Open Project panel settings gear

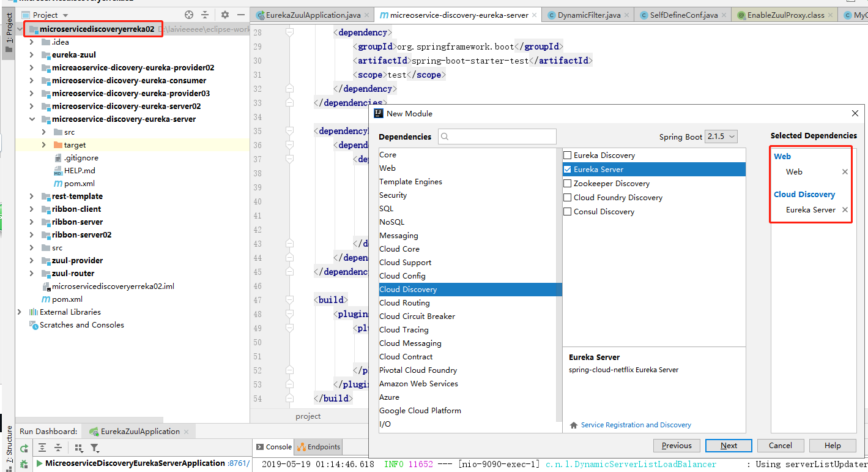[x=224, y=15]
